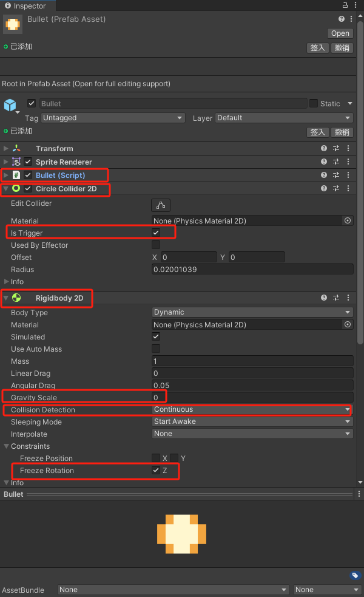Image resolution: width=364 pixels, height=597 pixels.
Task: Open the Interpolate dropdown showing None
Action: point(252,434)
